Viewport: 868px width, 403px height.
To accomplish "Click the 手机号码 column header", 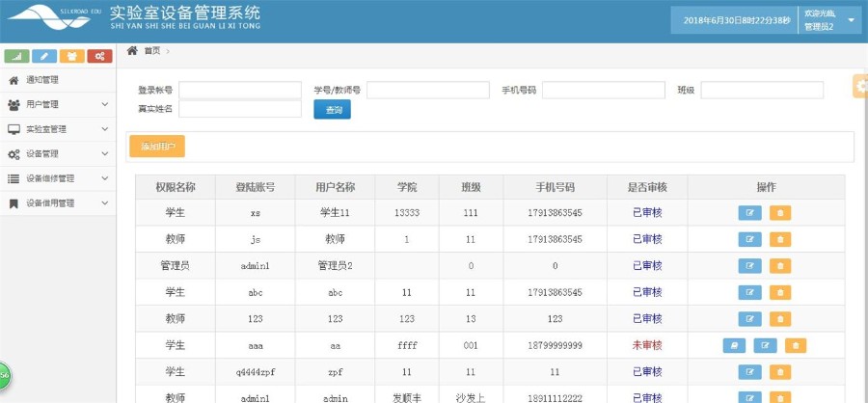I will click(555, 188).
